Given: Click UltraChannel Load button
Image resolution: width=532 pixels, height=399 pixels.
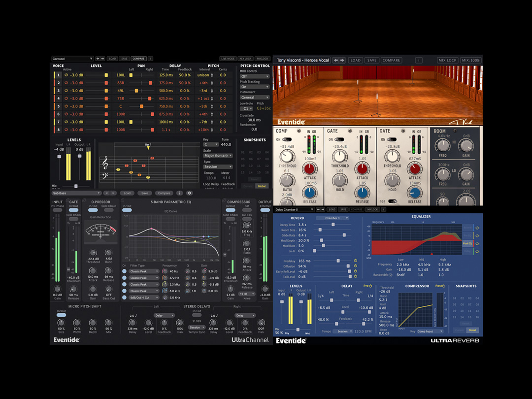Looking at the screenshot, I should 127,193.
